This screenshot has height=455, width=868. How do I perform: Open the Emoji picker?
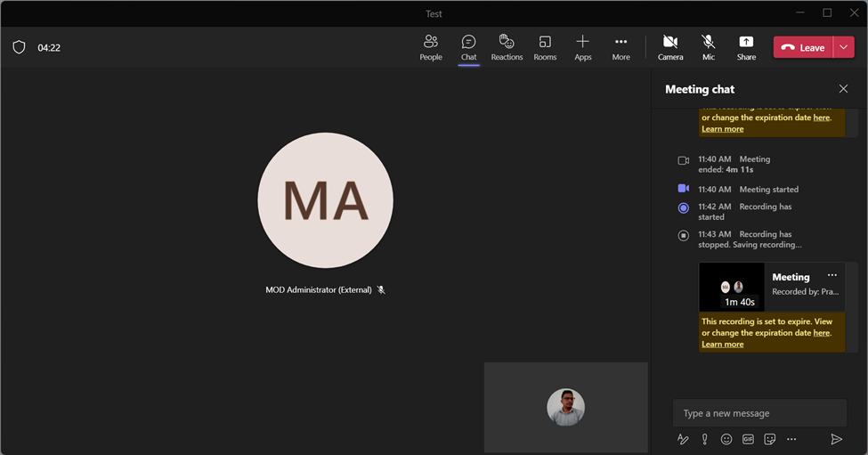[x=726, y=439]
